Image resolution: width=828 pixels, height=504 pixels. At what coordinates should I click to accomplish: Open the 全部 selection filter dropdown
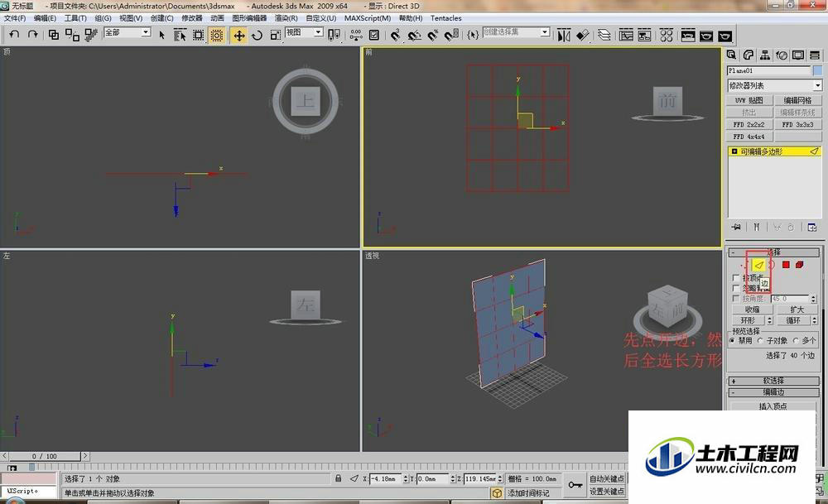click(x=128, y=32)
